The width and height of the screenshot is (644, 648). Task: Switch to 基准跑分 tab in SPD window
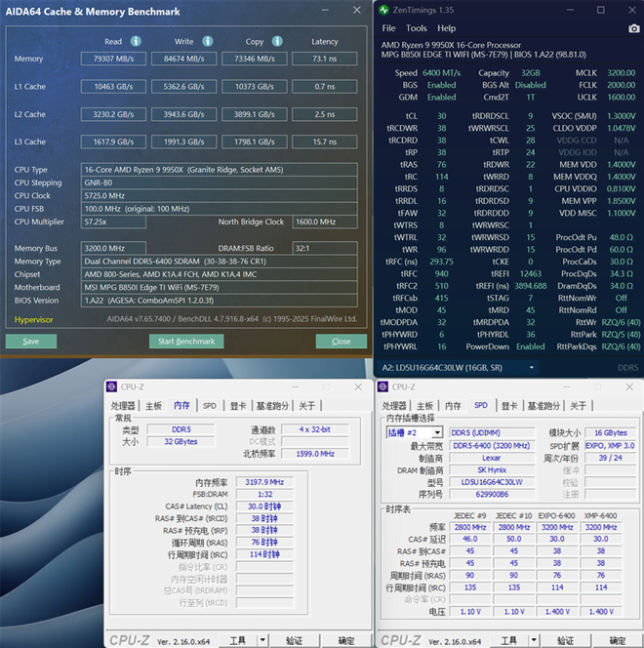tap(541, 405)
